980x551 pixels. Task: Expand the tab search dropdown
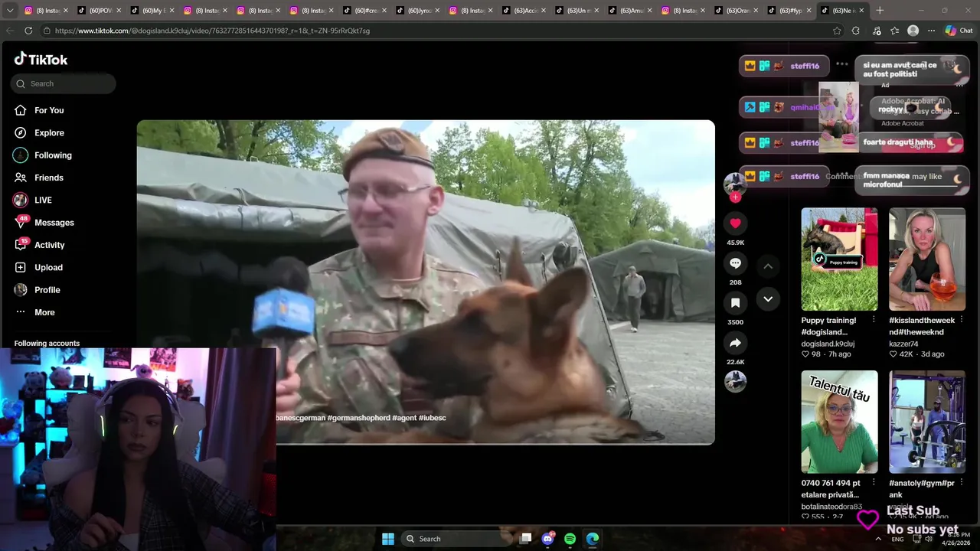9,11
